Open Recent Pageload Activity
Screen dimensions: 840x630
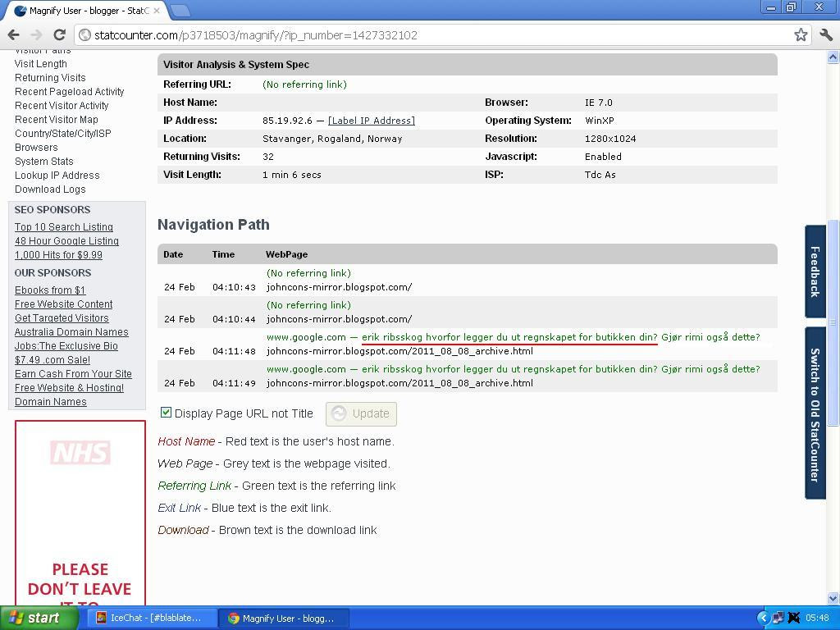(x=70, y=92)
